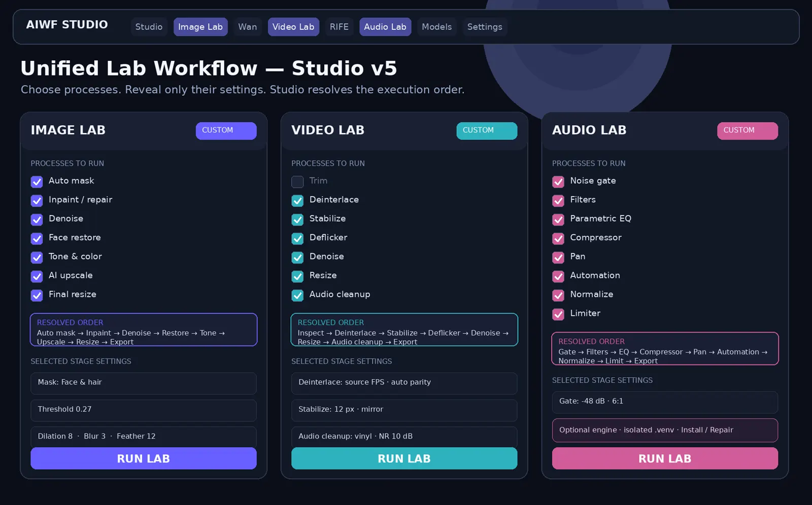This screenshot has height=505, width=812.
Task: Disable Audio cleanup process
Action: tap(298, 295)
